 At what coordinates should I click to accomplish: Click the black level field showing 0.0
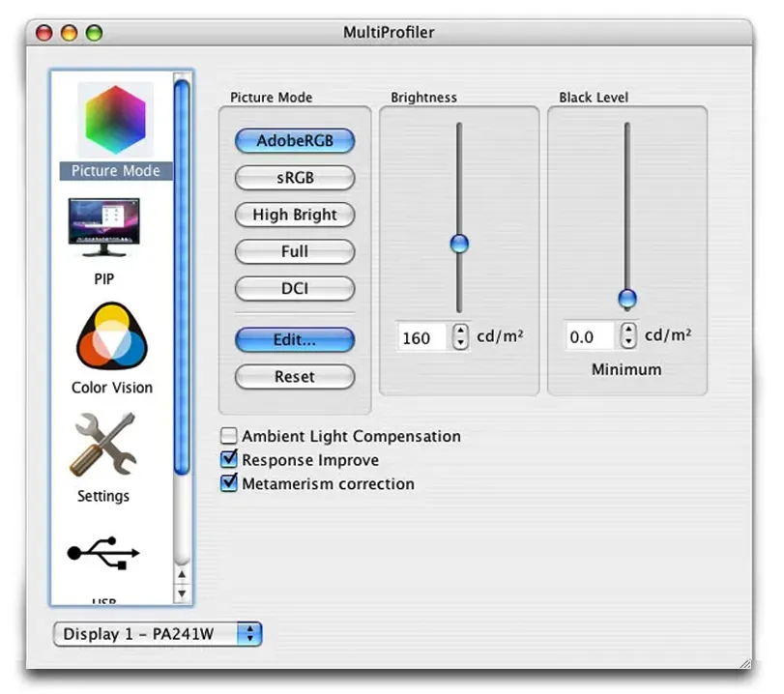point(590,336)
